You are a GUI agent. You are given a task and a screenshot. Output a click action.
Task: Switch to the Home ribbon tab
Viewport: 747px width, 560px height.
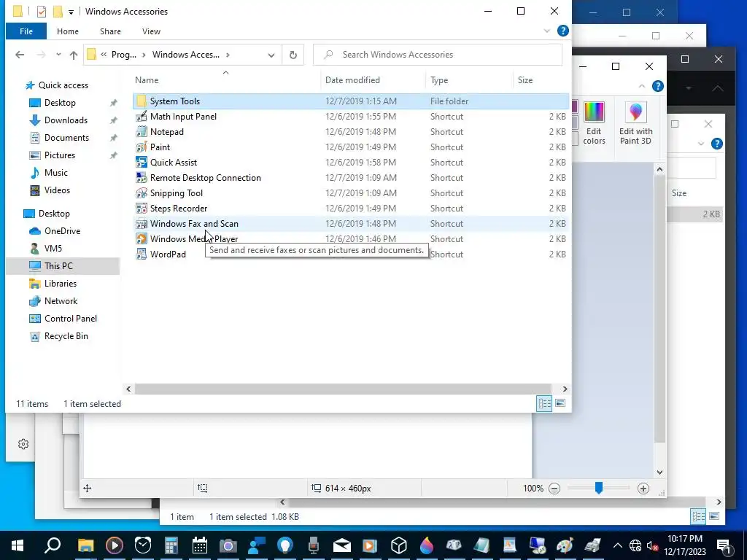[68, 31]
